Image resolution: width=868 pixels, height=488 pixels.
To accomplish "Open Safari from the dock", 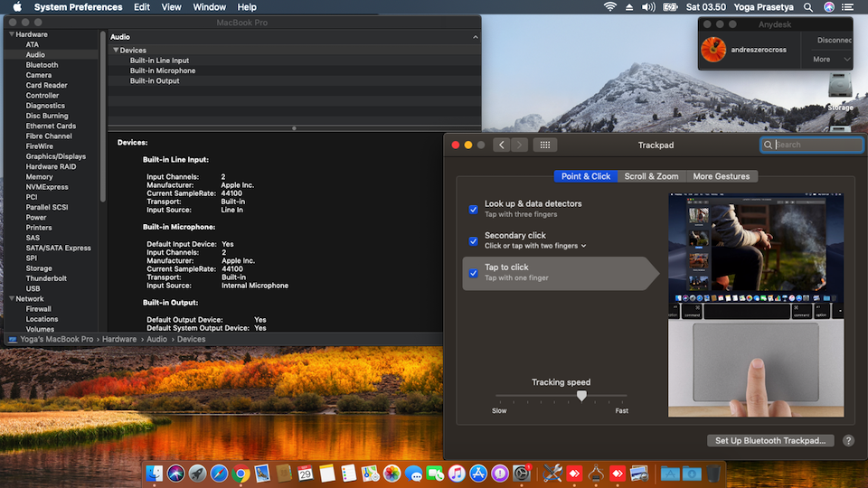I will point(219,473).
